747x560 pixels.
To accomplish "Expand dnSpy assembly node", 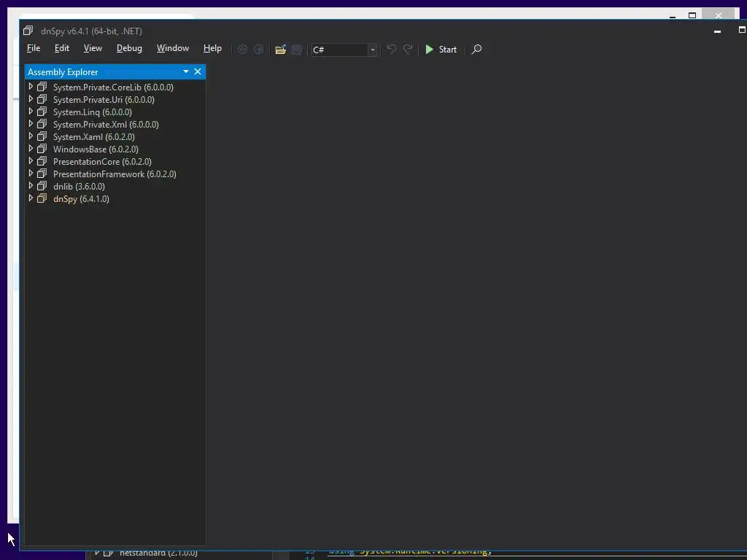I will point(31,198).
